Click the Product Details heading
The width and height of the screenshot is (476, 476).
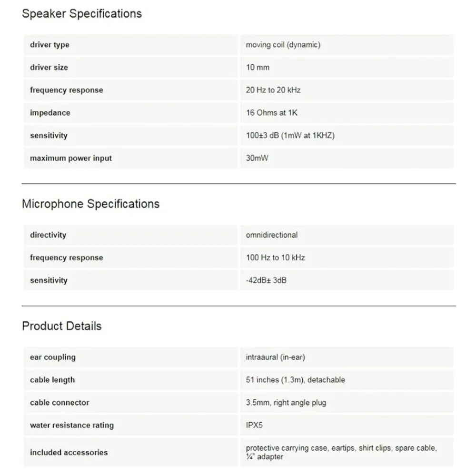click(61, 326)
